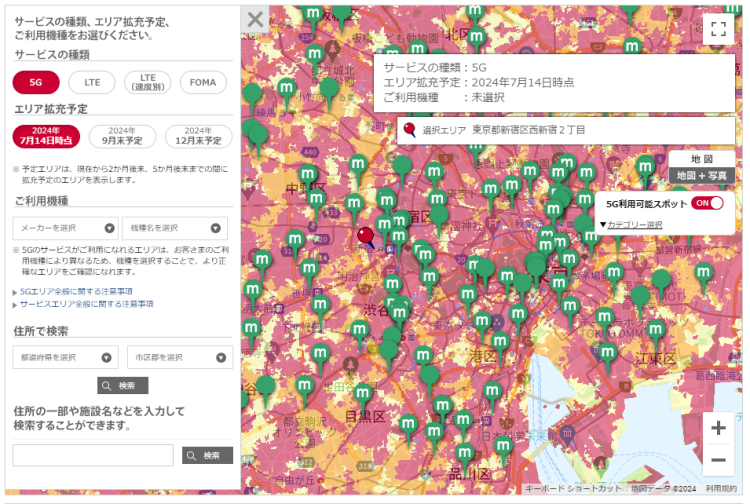Switch map to 地図+写真 view
The image size is (750, 504).
pos(702,175)
